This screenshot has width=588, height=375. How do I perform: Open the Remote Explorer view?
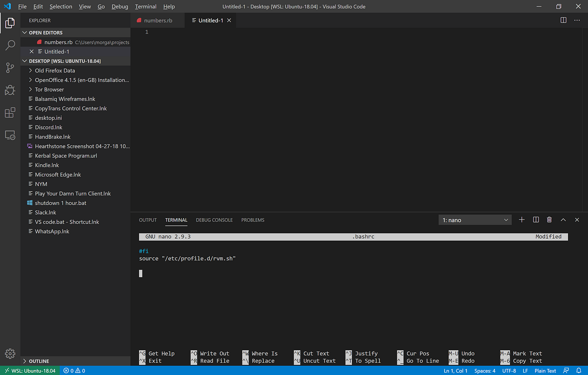(10, 135)
